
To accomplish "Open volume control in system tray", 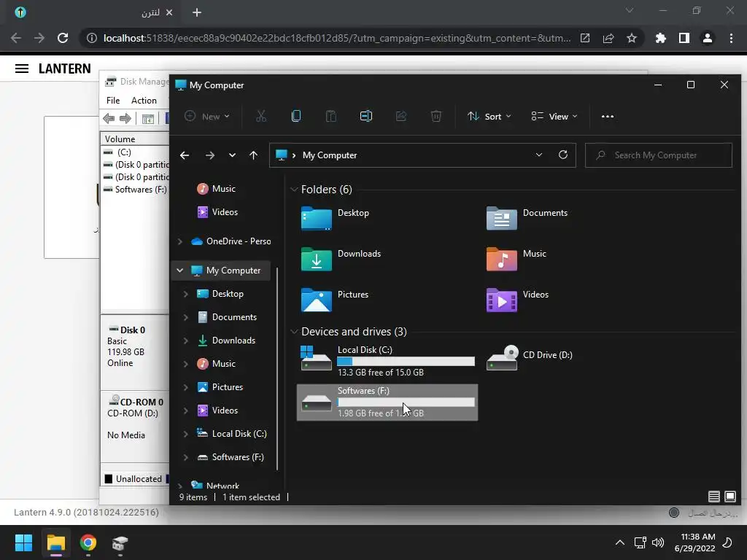I will click(658, 542).
